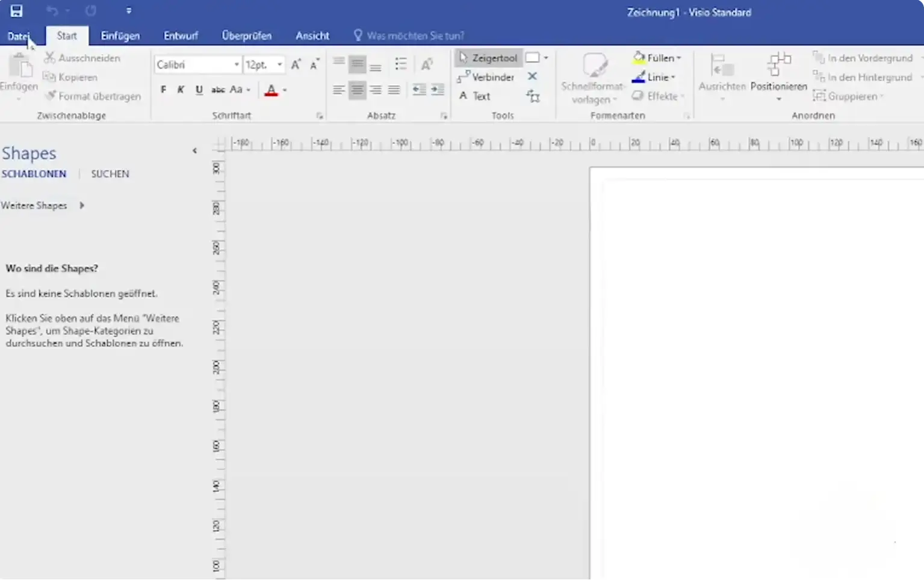924x580 pixels.
Task: Click the bullet list icon
Action: pyautogui.click(x=400, y=64)
